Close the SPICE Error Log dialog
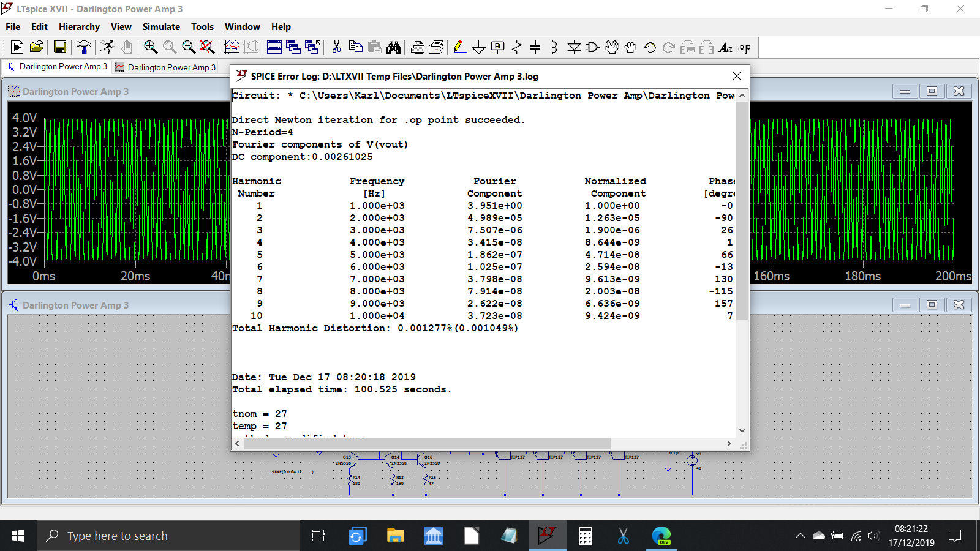This screenshot has width=980, height=551. pyautogui.click(x=737, y=76)
